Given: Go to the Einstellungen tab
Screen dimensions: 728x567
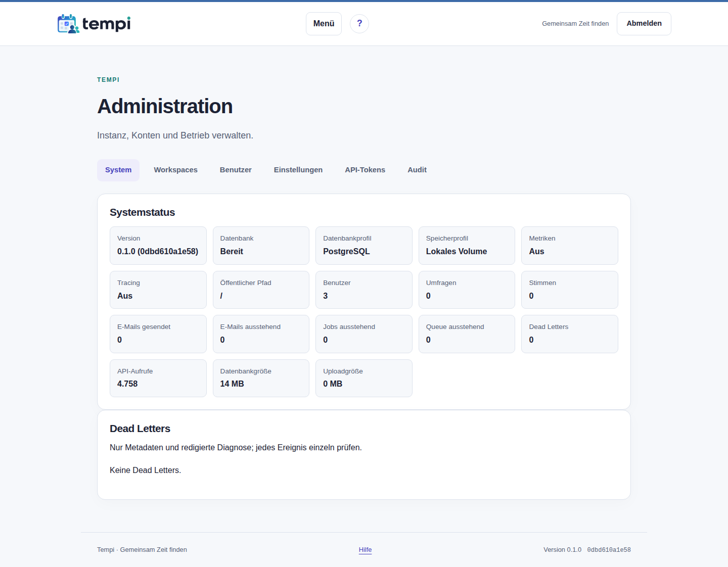Looking at the screenshot, I should pos(298,170).
